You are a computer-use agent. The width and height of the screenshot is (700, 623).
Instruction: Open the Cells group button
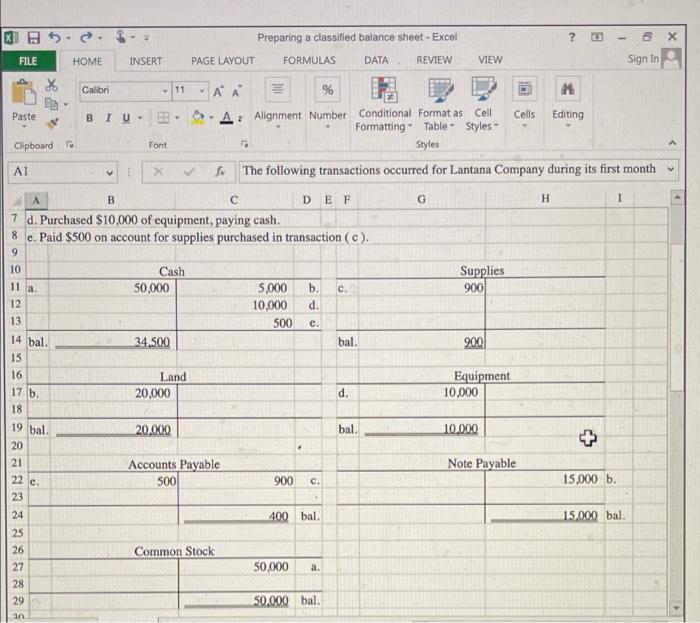pyautogui.click(x=524, y=103)
